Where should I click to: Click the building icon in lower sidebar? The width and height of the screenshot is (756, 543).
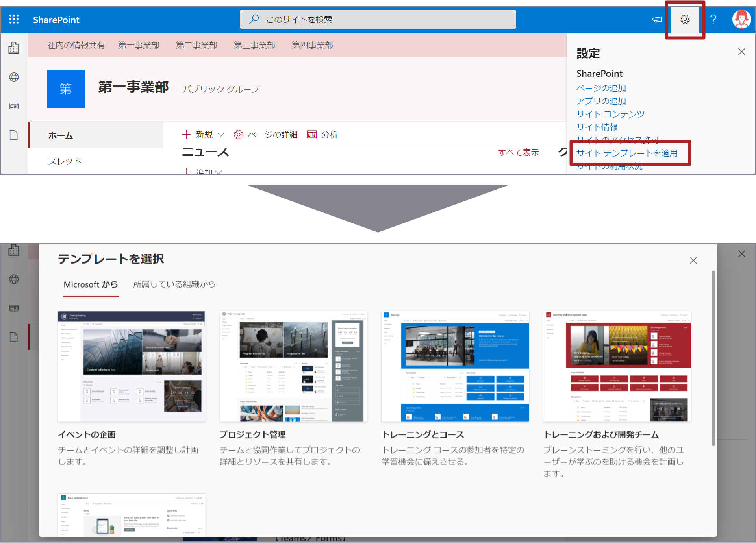[x=14, y=250]
